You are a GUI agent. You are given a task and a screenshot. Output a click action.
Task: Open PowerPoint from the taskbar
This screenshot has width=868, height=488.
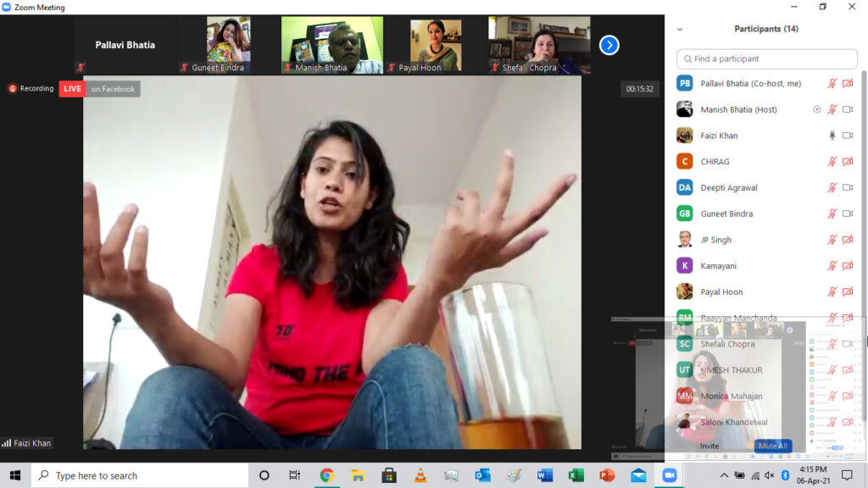click(607, 475)
